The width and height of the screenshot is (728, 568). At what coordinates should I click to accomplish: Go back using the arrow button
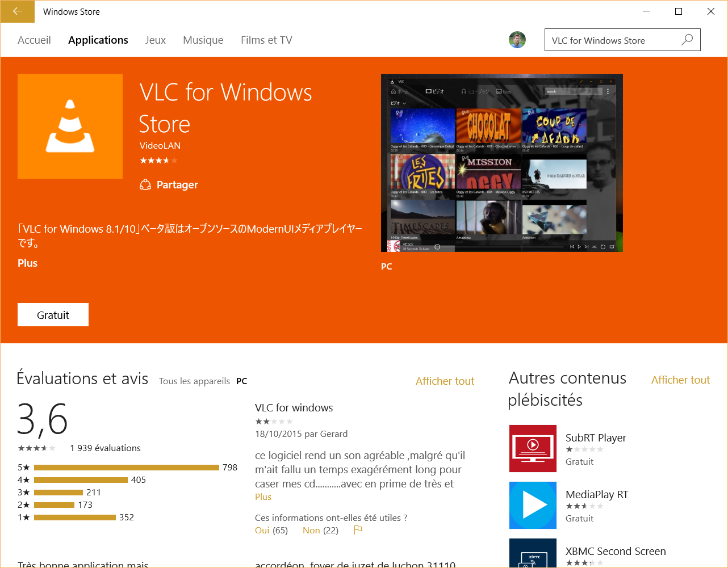click(17, 11)
